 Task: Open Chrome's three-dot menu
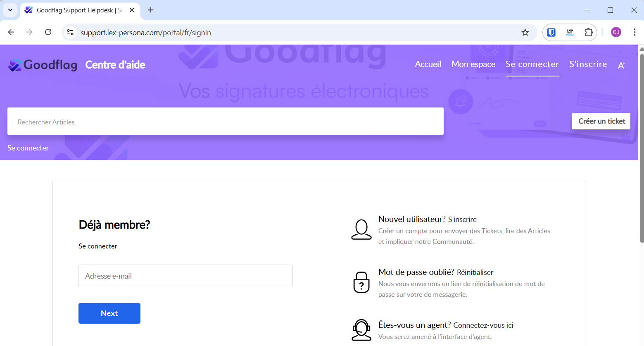(634, 32)
